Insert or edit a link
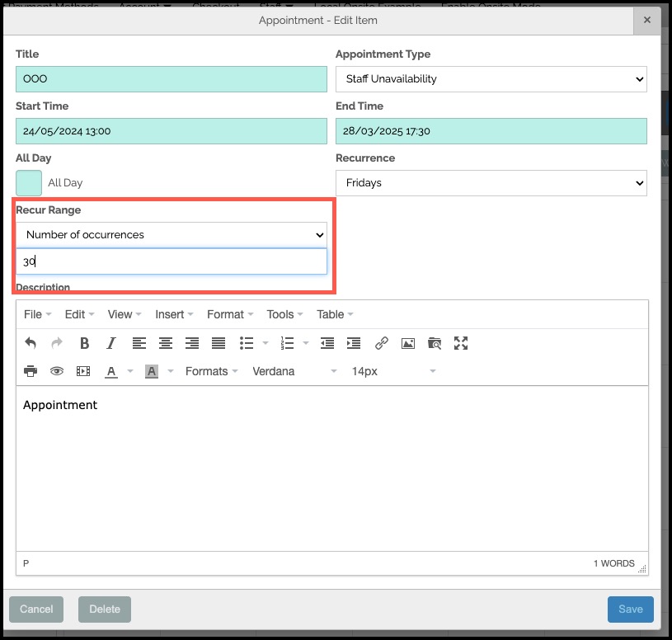 (382, 343)
